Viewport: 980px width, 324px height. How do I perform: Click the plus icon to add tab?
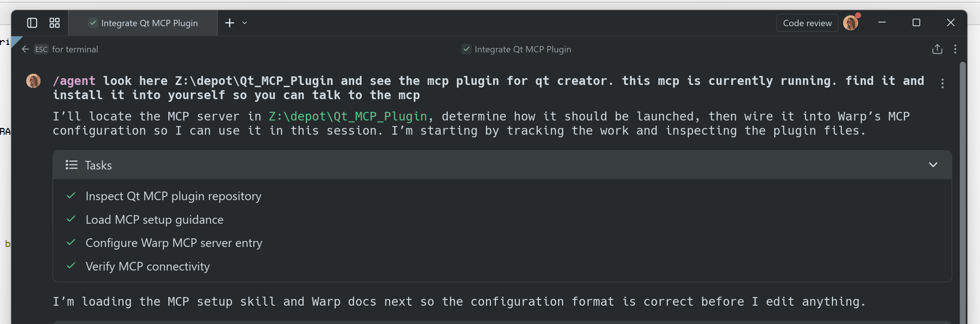click(x=229, y=23)
